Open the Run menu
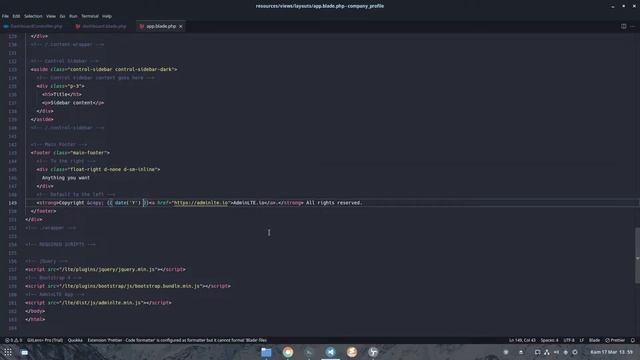 coord(73,16)
